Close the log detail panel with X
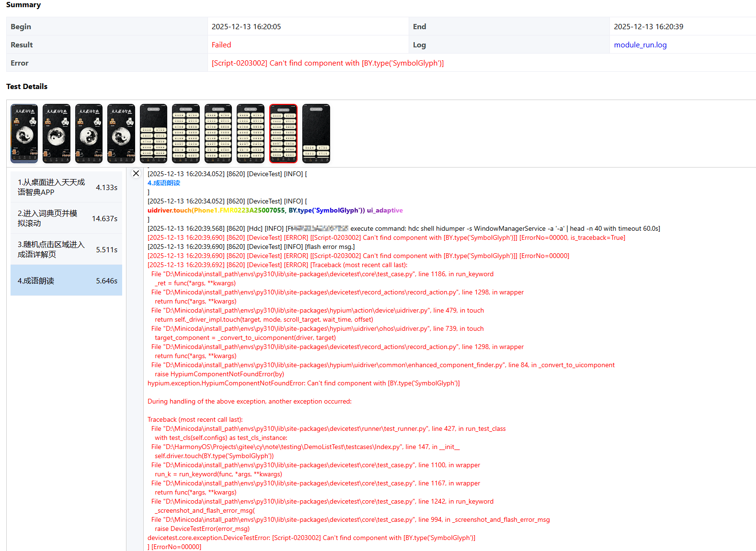Viewport: 756px width, 551px height. coord(136,173)
